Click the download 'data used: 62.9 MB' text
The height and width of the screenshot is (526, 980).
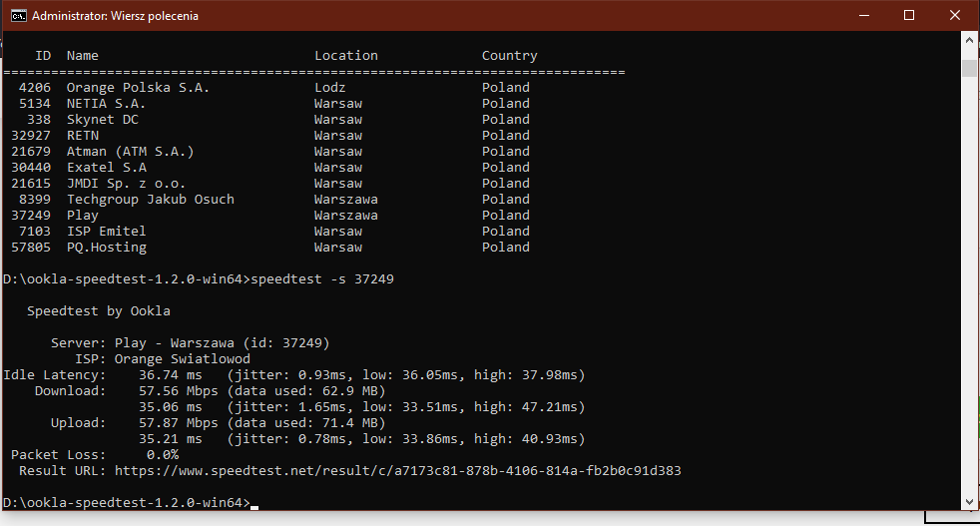306,391
